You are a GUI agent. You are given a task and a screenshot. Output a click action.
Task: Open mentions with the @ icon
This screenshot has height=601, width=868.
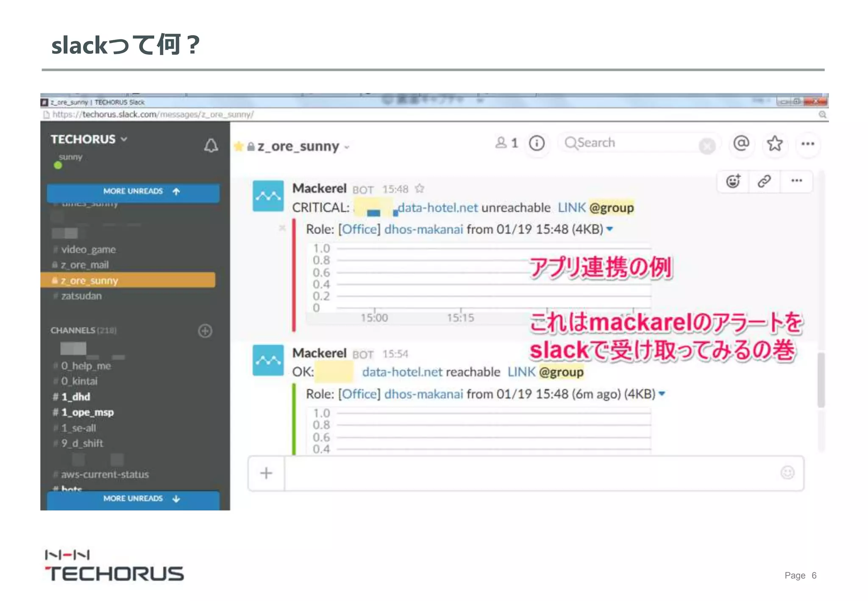741,143
